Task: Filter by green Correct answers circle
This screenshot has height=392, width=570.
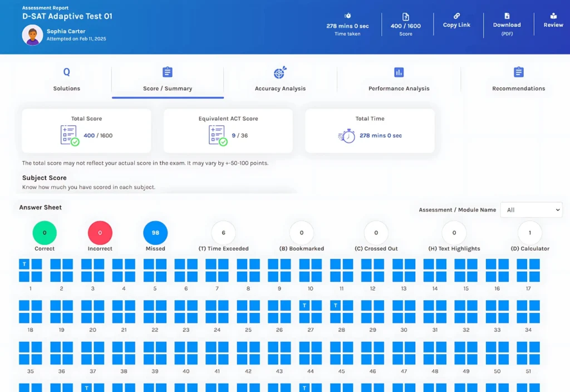Action: (x=45, y=233)
